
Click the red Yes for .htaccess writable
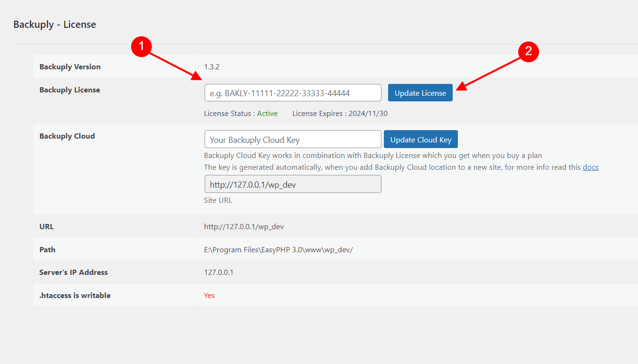point(209,295)
